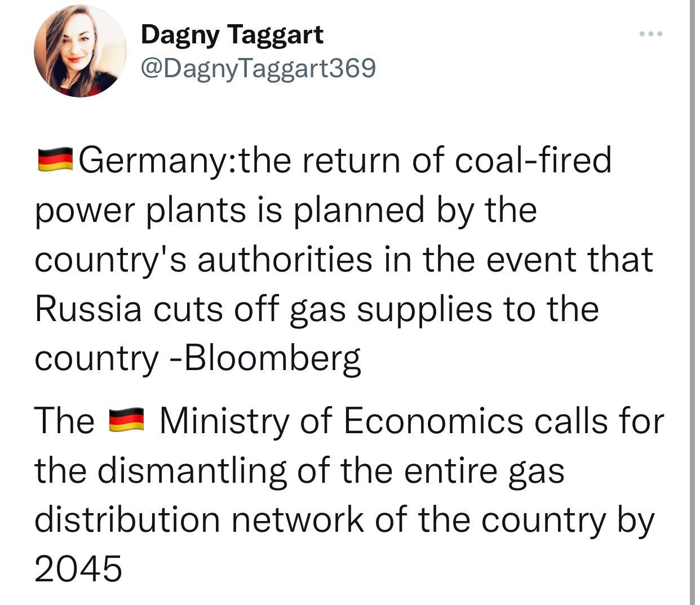Click the word 'coal-fired' in the tweet

(x=533, y=159)
